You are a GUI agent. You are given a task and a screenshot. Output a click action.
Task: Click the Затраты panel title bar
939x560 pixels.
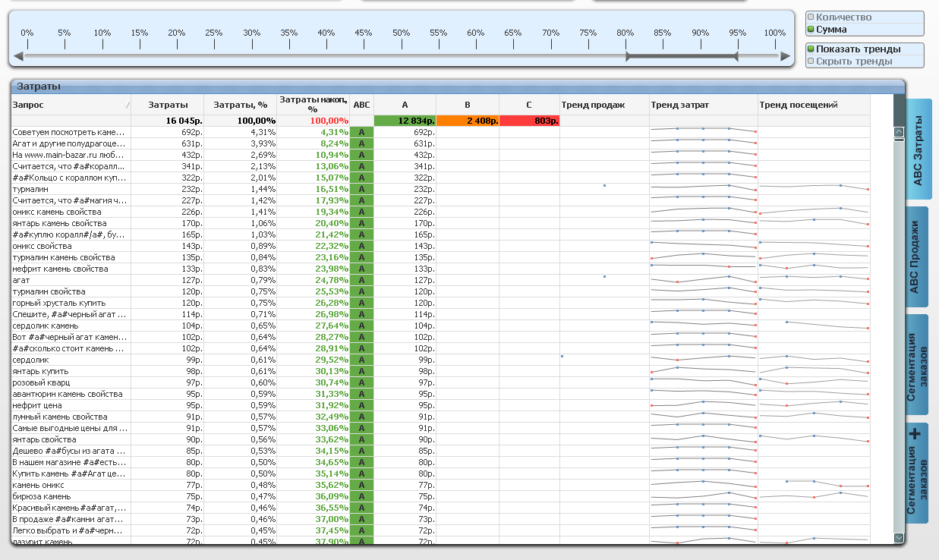point(458,87)
